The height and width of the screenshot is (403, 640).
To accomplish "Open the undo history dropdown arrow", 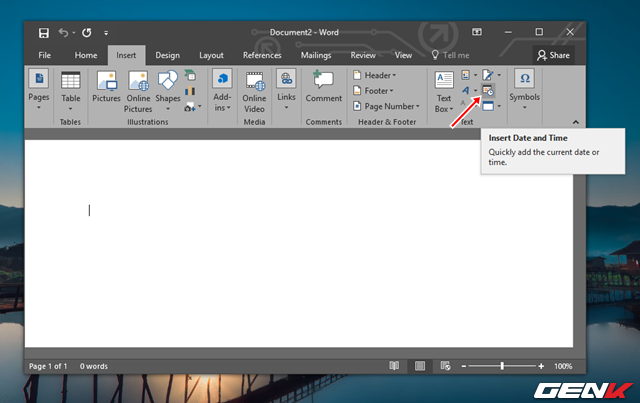I will coord(74,33).
